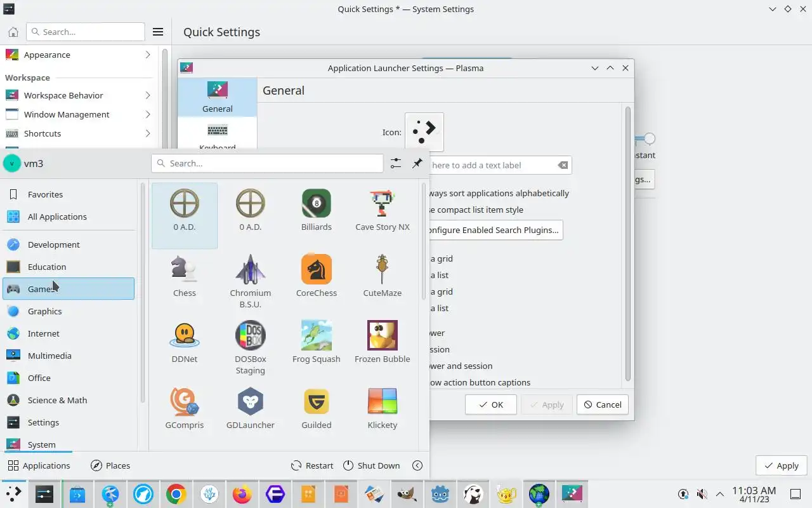Click the vm3 user avatar
Screen dimensions: 812x508
(11, 163)
